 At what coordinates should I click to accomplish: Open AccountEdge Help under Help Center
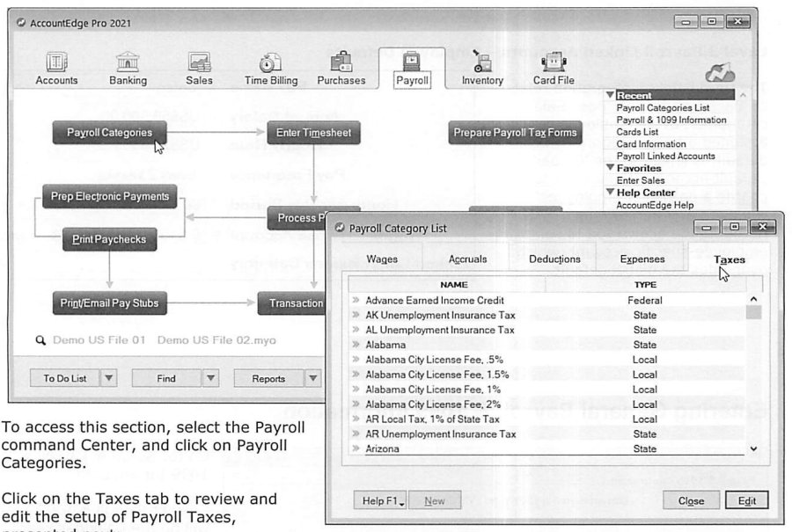(x=655, y=205)
